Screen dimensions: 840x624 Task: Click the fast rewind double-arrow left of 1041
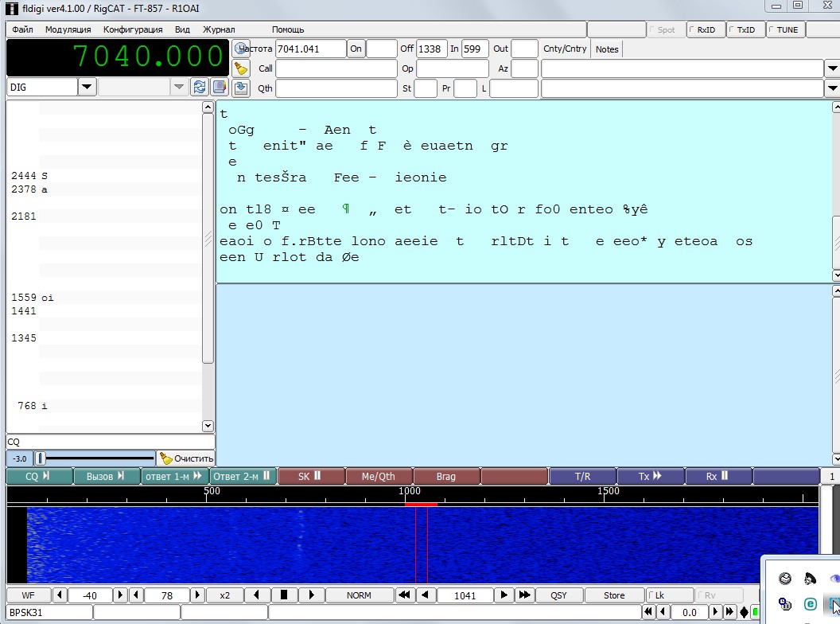(x=405, y=595)
